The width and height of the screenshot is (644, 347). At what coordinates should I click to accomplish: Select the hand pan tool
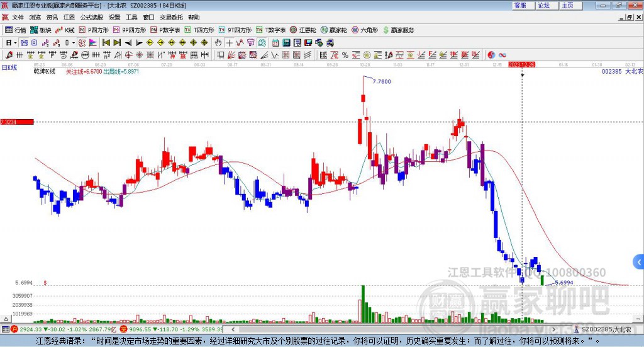pos(218,43)
